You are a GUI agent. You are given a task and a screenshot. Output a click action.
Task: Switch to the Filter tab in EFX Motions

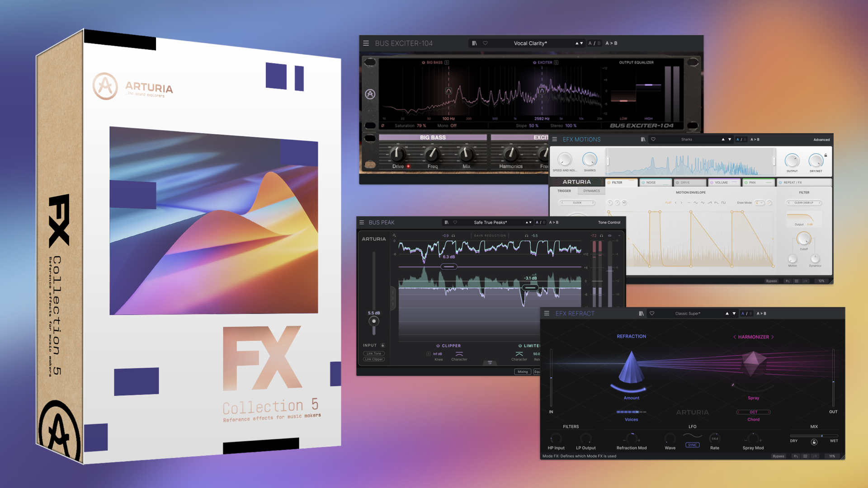pos(621,183)
